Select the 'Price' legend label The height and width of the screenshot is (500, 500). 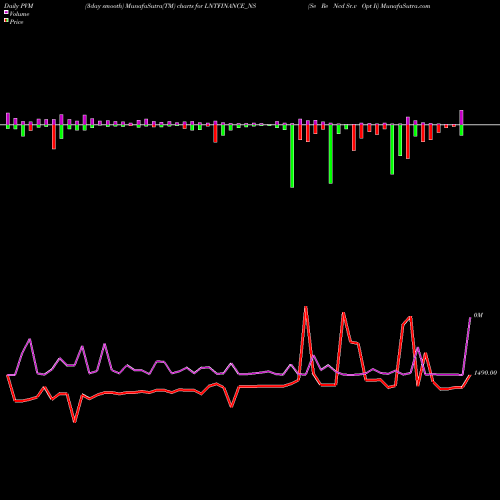(x=16, y=22)
